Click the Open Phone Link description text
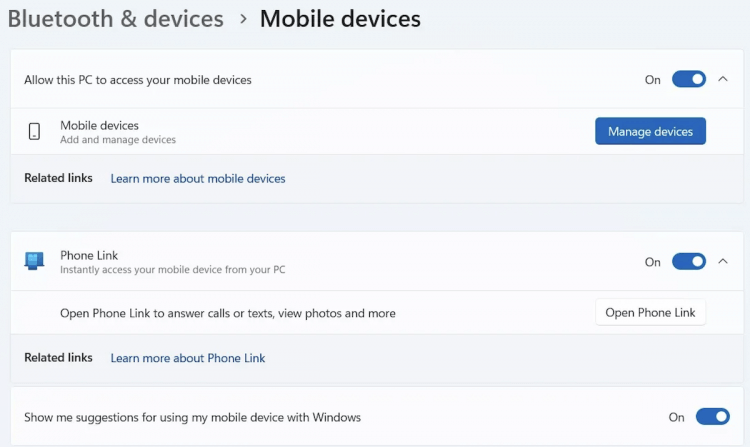This screenshot has height=447, width=750. click(x=228, y=313)
